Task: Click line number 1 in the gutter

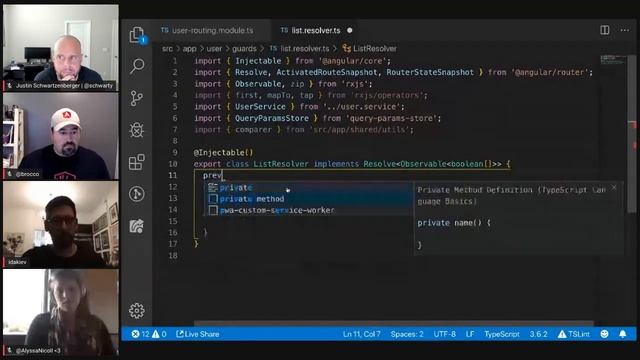Action: (x=175, y=61)
